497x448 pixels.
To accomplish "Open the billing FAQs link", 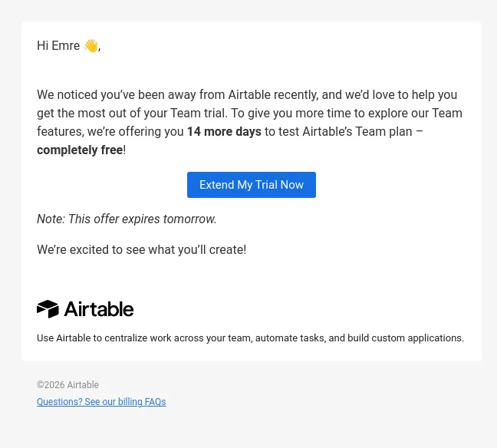I will [101, 402].
